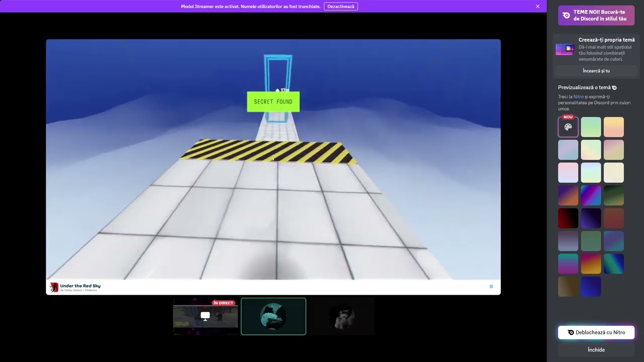
Task: Click the small blue icon beside the game title bar
Action: [x=491, y=287]
